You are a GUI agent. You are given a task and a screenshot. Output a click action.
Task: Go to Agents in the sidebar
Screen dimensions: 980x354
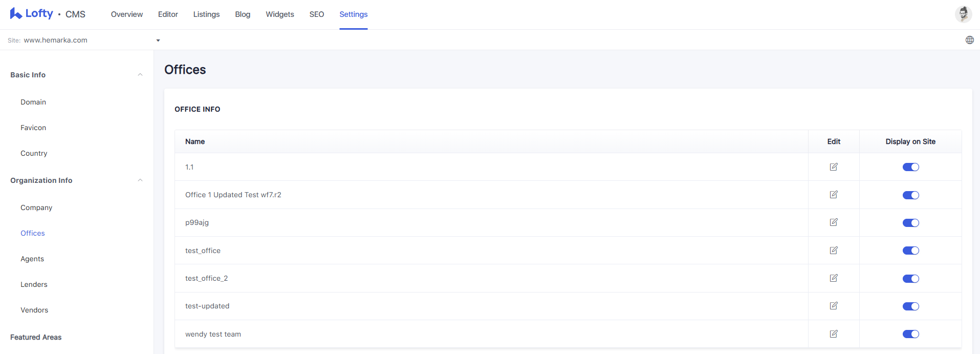pyautogui.click(x=32, y=259)
